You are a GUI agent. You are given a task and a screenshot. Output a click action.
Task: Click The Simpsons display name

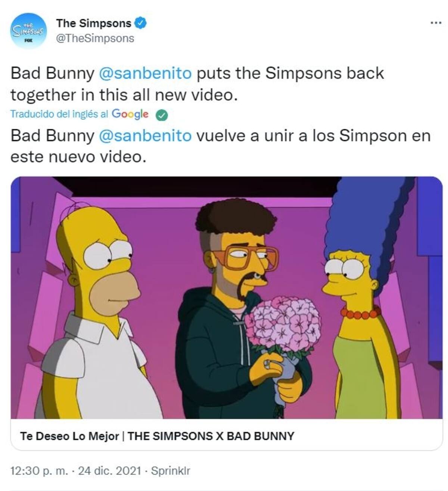[x=94, y=23]
